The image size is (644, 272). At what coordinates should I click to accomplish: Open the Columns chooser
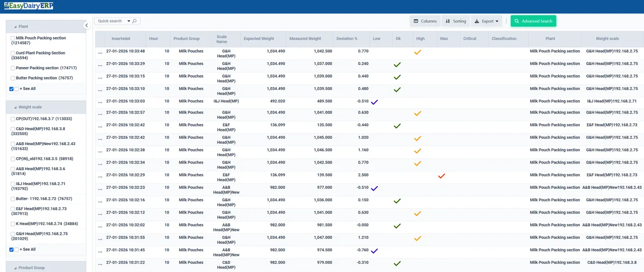425,21
